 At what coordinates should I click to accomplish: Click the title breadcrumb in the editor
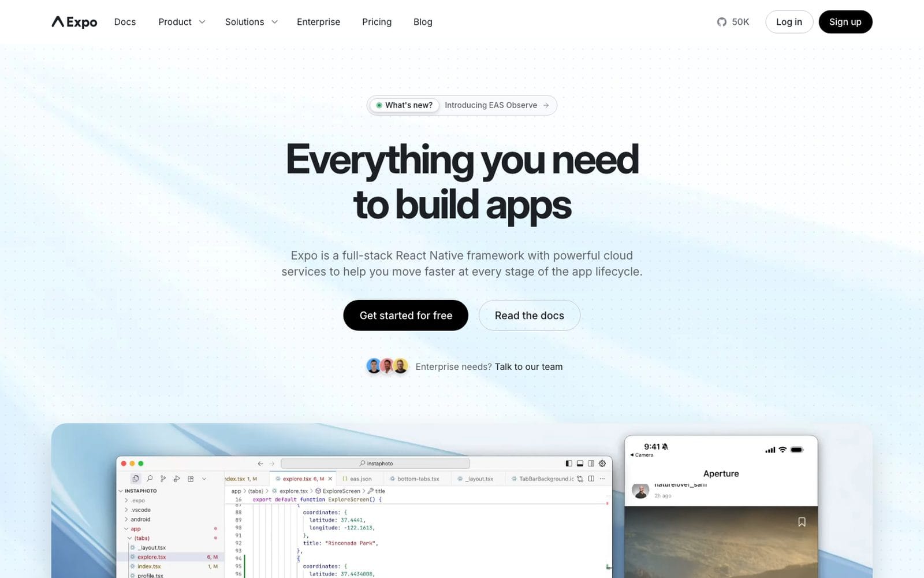(377, 491)
